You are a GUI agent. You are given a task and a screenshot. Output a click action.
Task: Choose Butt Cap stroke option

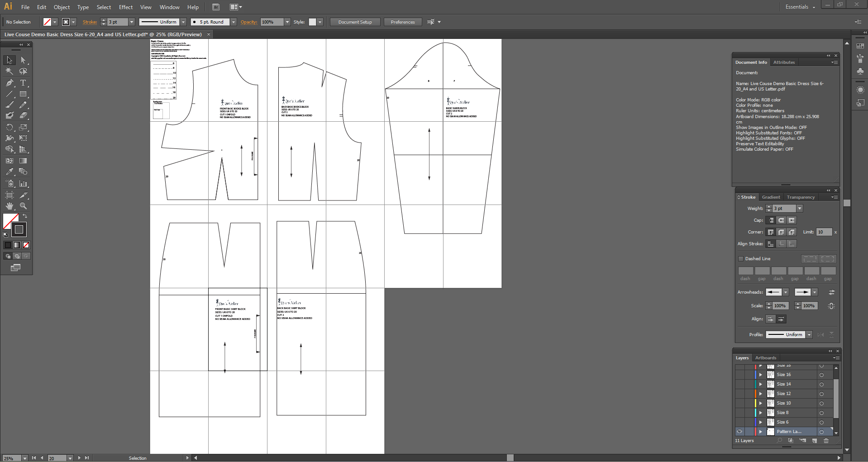[x=771, y=220]
